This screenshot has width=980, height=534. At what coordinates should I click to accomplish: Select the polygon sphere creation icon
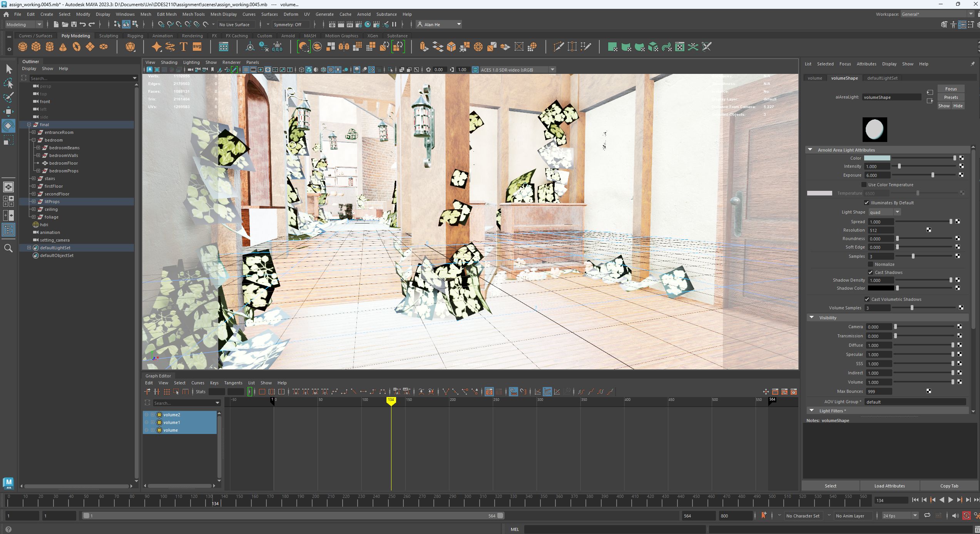22,47
